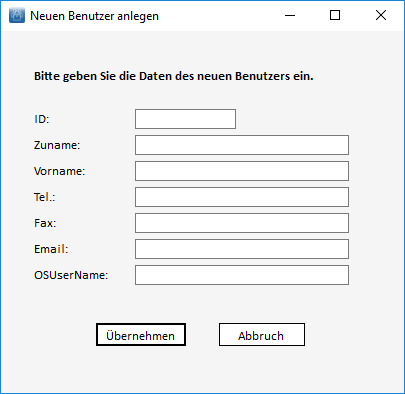Select the OSUserName input field

(242, 275)
